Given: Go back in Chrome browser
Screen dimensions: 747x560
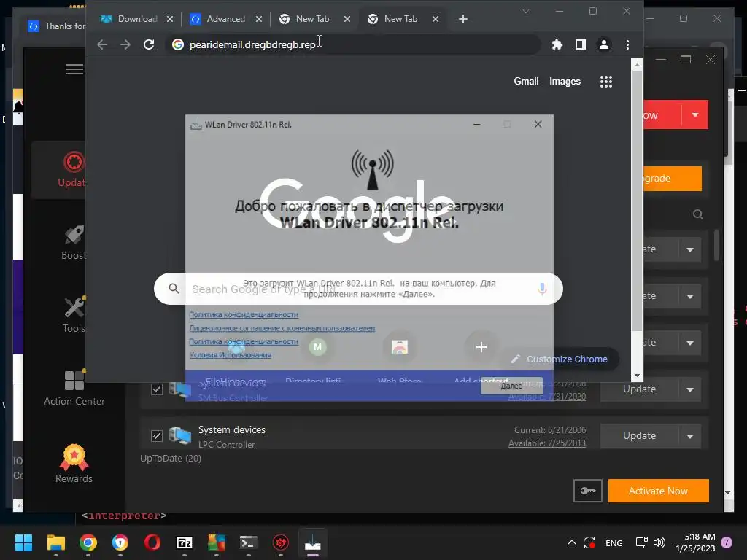Looking at the screenshot, I should (x=102, y=44).
